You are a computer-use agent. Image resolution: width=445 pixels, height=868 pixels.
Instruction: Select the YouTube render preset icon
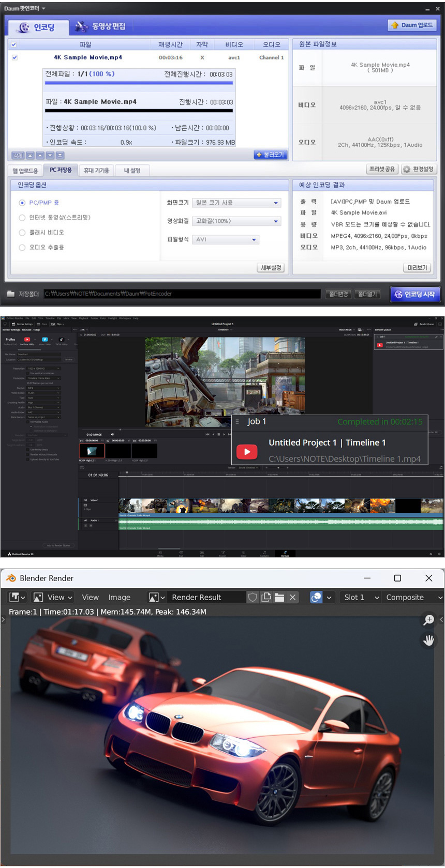[x=27, y=340]
